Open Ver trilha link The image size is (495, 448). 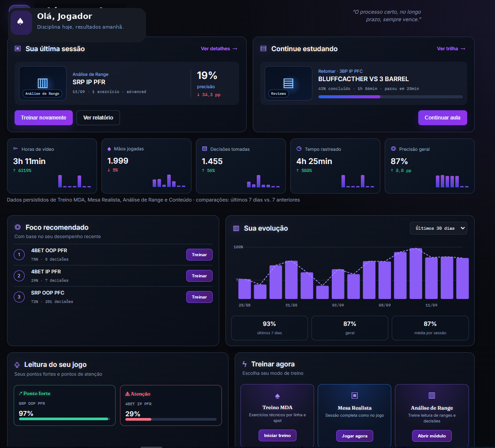pyautogui.click(x=451, y=49)
